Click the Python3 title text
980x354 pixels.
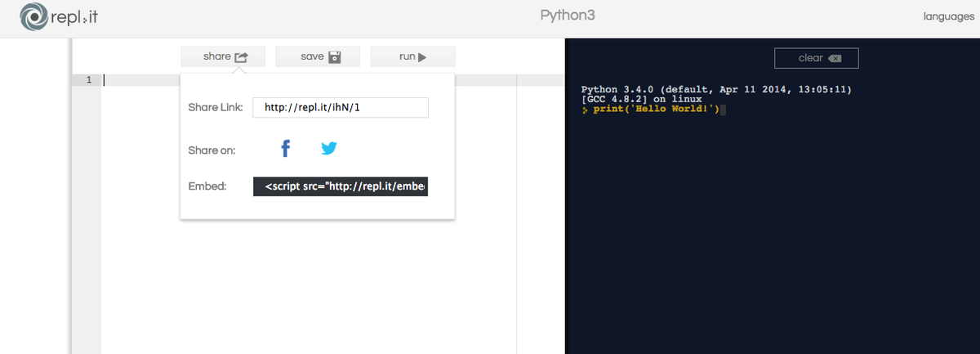tap(568, 16)
